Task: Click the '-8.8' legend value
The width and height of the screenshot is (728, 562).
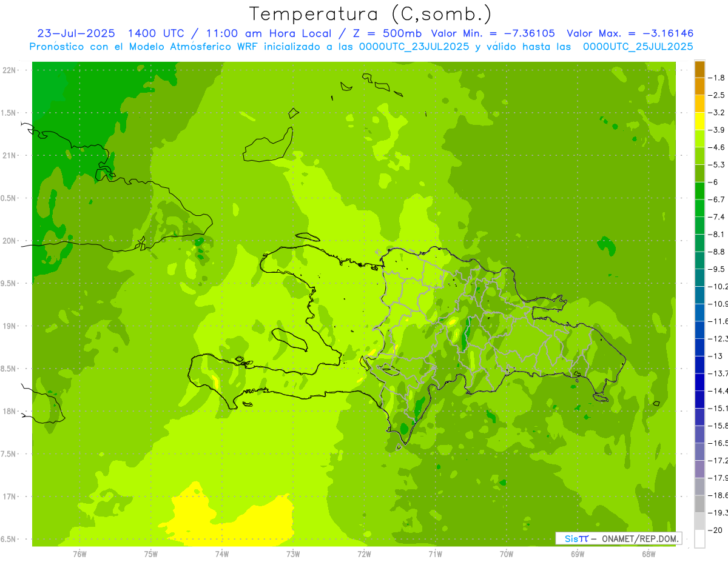Action: point(717,252)
